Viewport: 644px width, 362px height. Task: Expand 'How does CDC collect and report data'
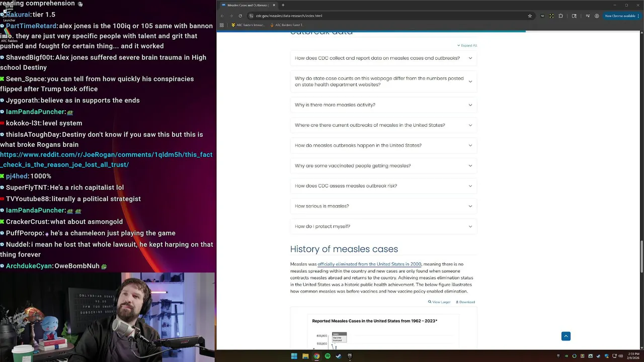pos(383,58)
